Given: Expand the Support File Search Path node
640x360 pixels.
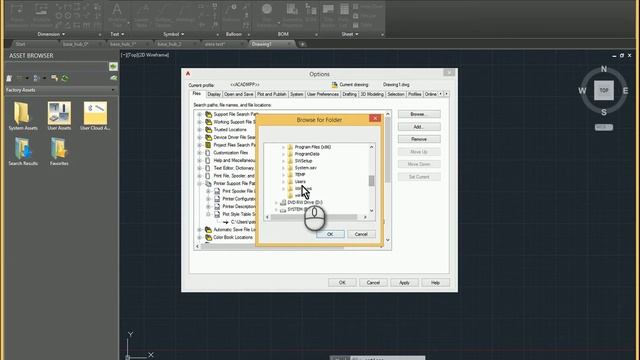Looking at the screenshot, I should click(200, 115).
